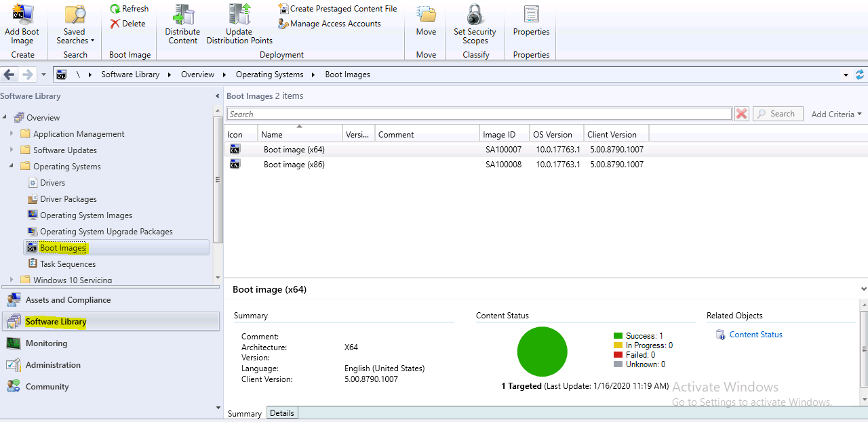Click Set Security Scopes icon

coord(475,14)
